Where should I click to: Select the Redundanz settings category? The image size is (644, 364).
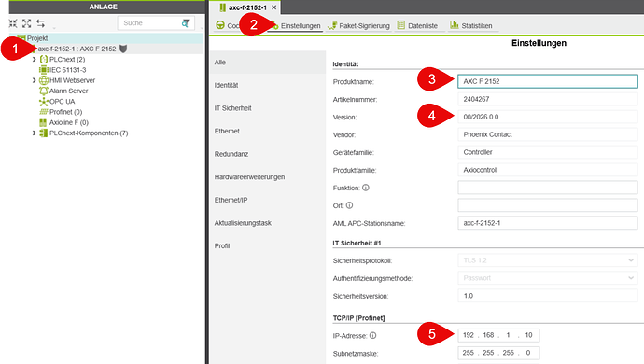click(x=268, y=154)
